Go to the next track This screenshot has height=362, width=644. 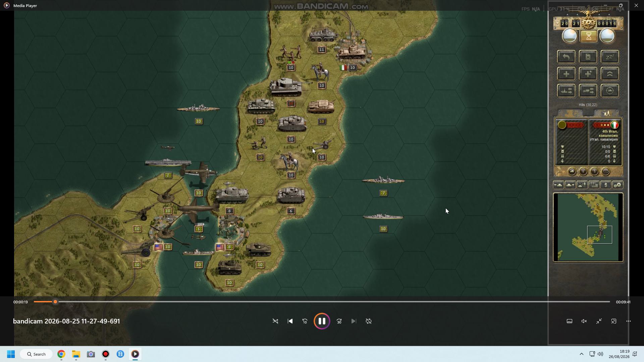354,321
